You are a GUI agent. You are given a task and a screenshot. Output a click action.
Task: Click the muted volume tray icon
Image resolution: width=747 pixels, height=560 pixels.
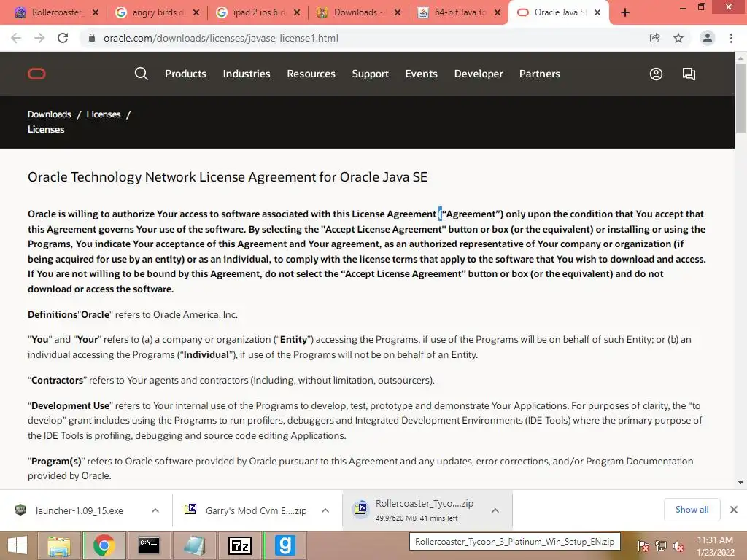click(678, 545)
